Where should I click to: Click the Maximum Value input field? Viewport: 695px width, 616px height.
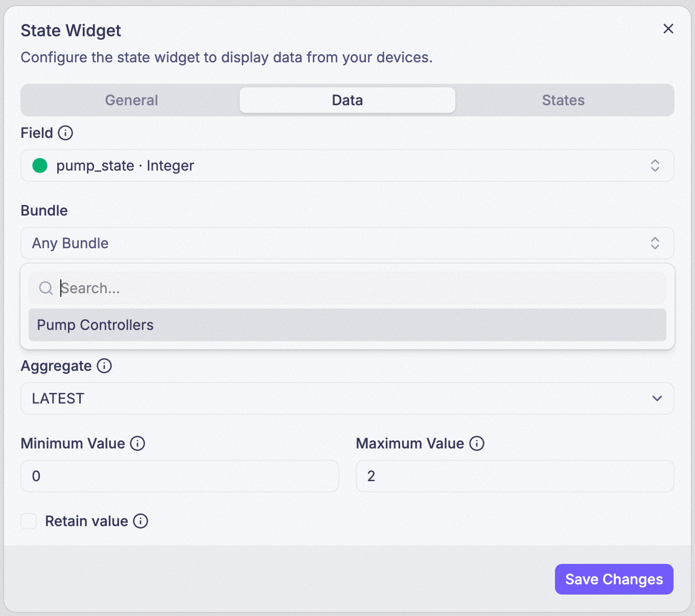click(515, 476)
